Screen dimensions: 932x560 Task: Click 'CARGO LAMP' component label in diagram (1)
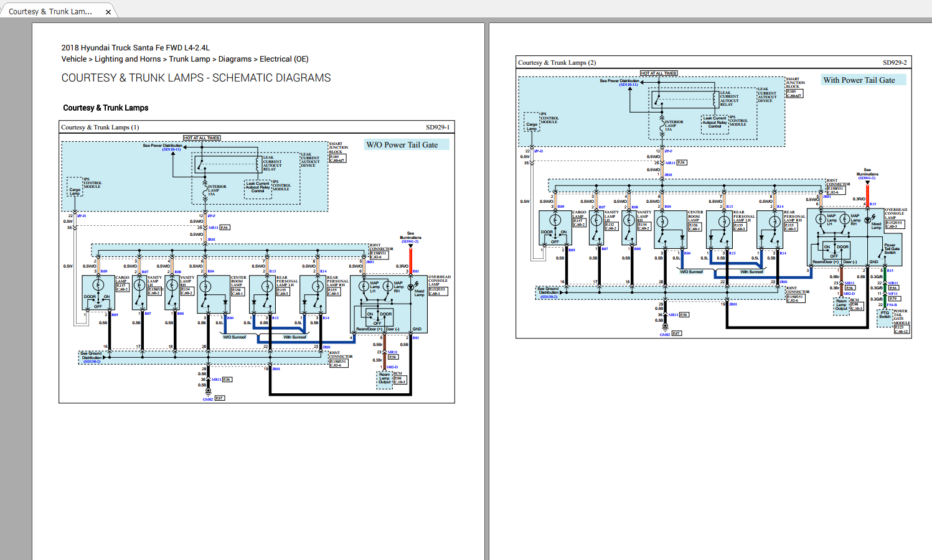[x=122, y=279]
